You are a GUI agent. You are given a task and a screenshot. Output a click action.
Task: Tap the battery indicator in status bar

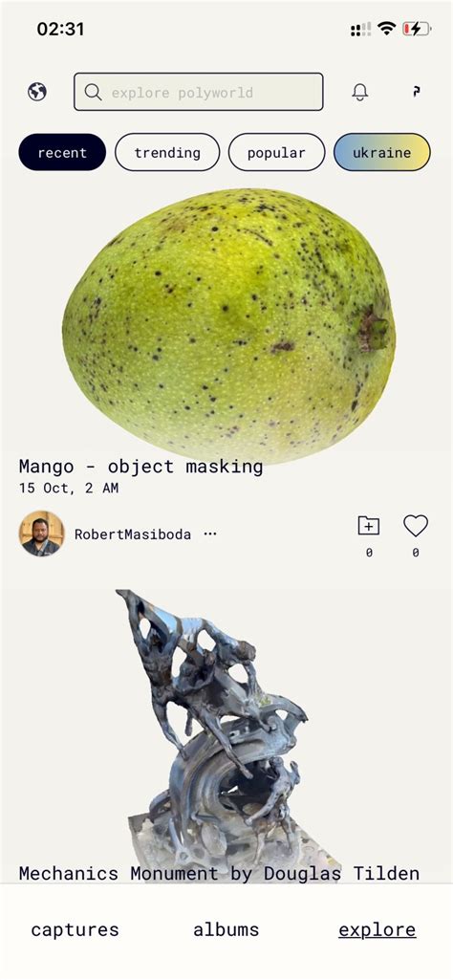pos(417,28)
